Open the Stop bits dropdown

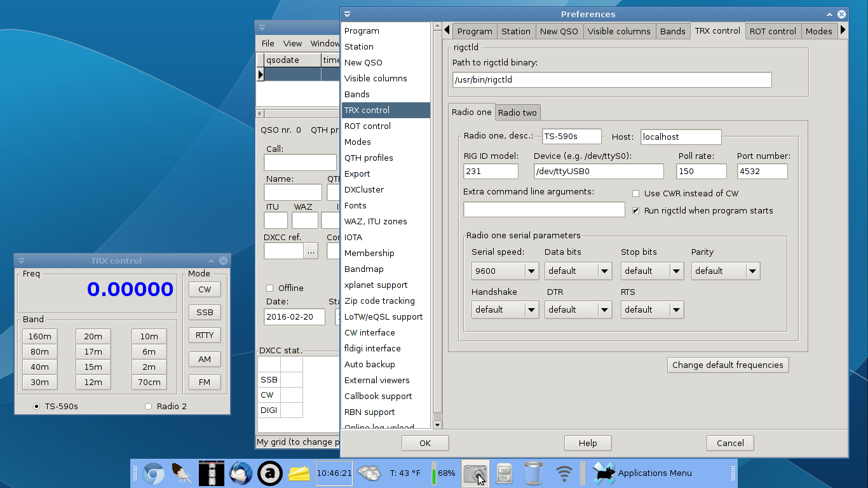click(652, 271)
